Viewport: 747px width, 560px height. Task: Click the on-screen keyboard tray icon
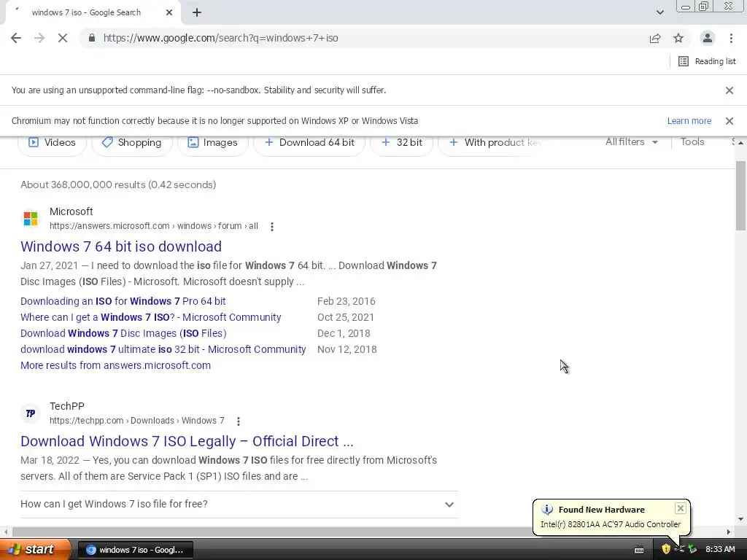tap(639, 550)
